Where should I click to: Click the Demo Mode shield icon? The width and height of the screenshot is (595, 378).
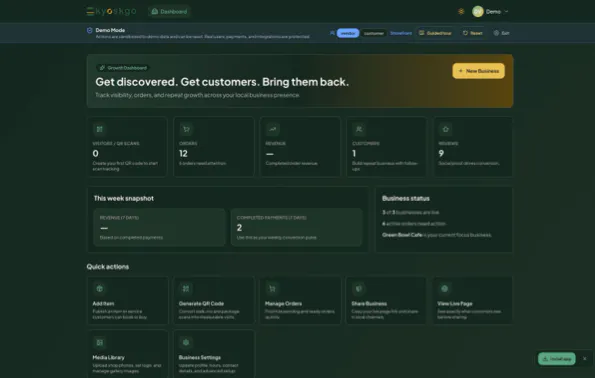[90, 30]
